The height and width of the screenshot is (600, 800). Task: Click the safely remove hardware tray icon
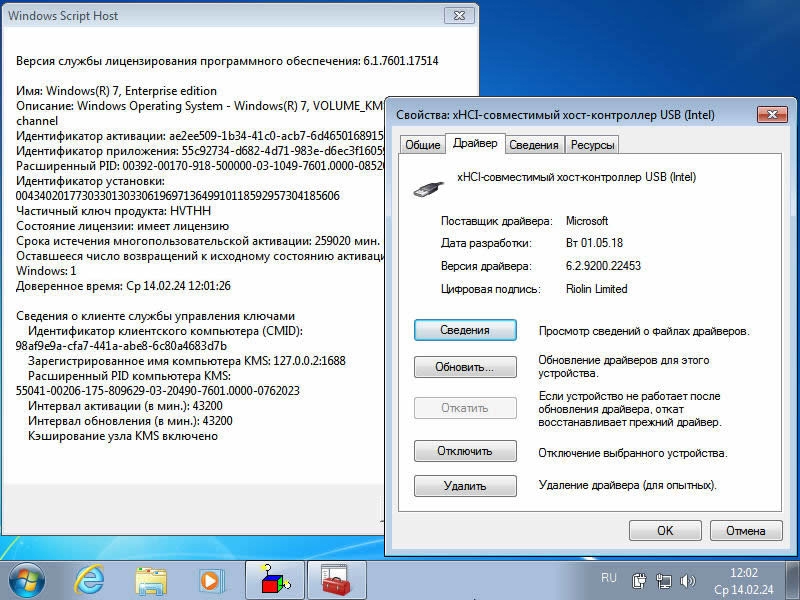[x=640, y=580]
